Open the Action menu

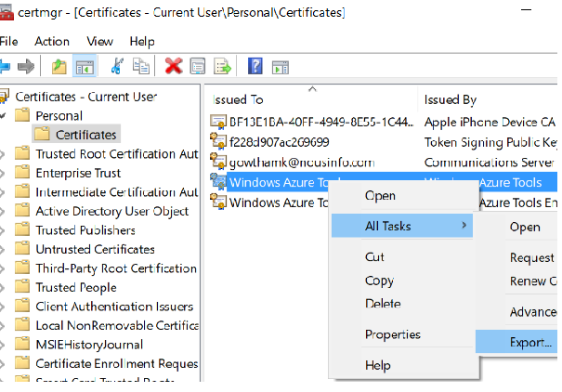coord(52,41)
